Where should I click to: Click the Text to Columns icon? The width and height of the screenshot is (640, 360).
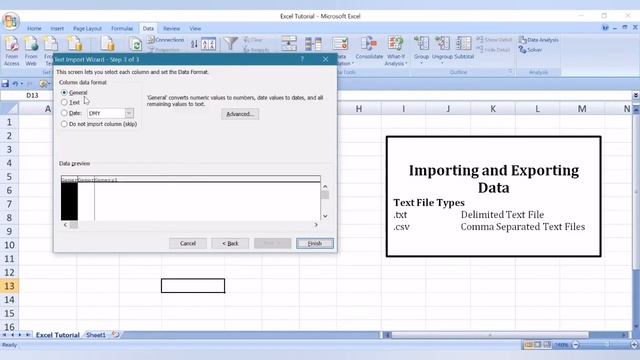coord(289,44)
